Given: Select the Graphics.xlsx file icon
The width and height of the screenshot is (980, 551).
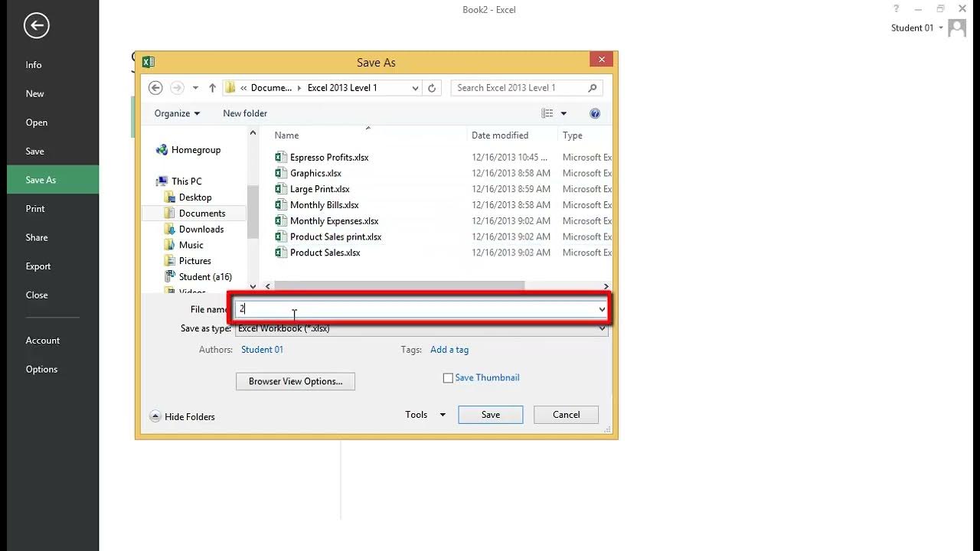Looking at the screenshot, I should [x=280, y=173].
